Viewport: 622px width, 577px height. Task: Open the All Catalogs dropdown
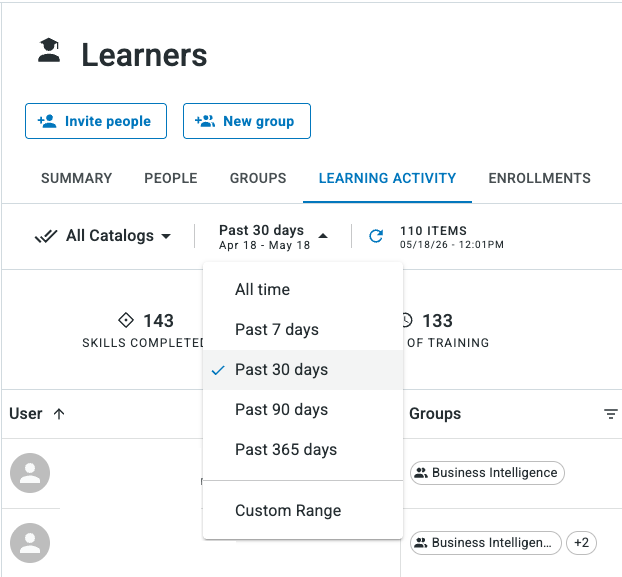[x=103, y=236]
